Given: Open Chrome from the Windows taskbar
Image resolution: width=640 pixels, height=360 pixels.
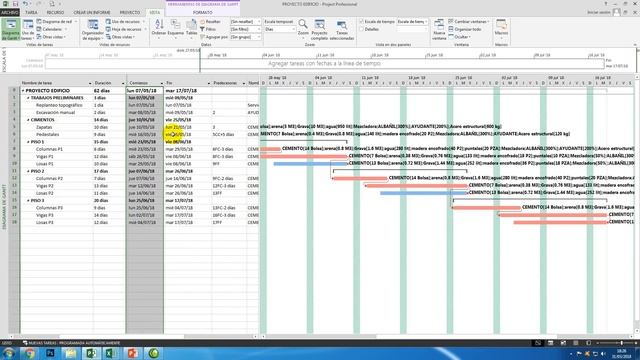Looking at the screenshot, I should point(29,353).
